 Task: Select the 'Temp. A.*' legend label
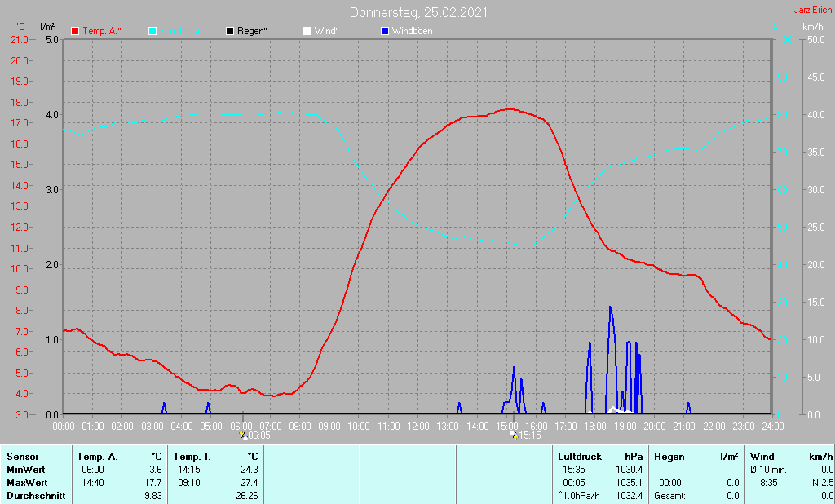click(x=102, y=32)
